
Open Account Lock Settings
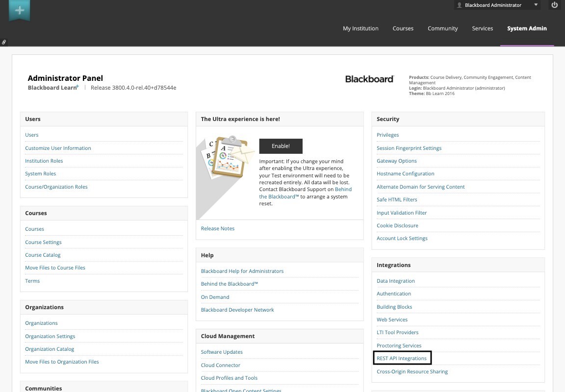point(402,238)
